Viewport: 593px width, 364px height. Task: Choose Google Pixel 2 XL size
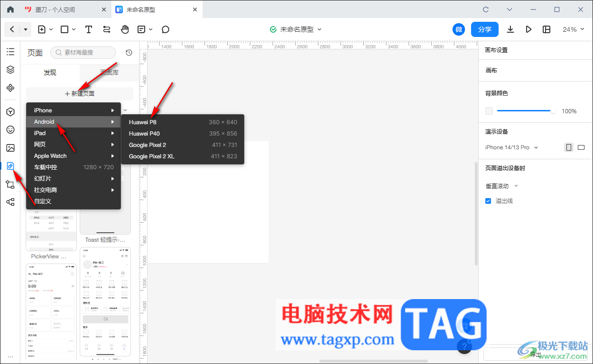(x=183, y=156)
